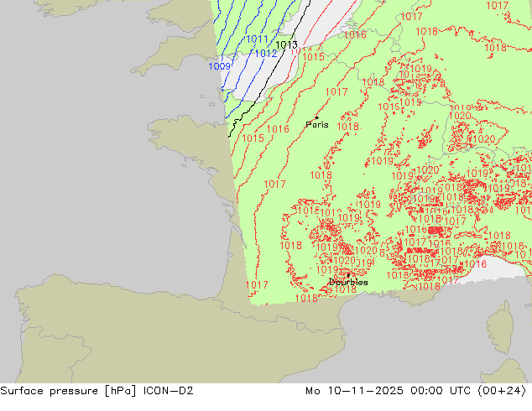Select the blue 1009 pressure label
532x411 pixels.
[x=219, y=66]
